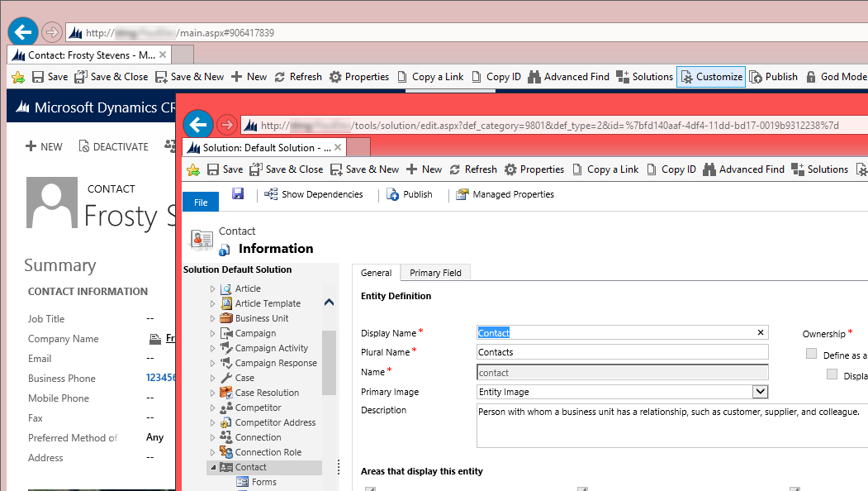Open Advanced Find in the solution window

[x=743, y=169]
